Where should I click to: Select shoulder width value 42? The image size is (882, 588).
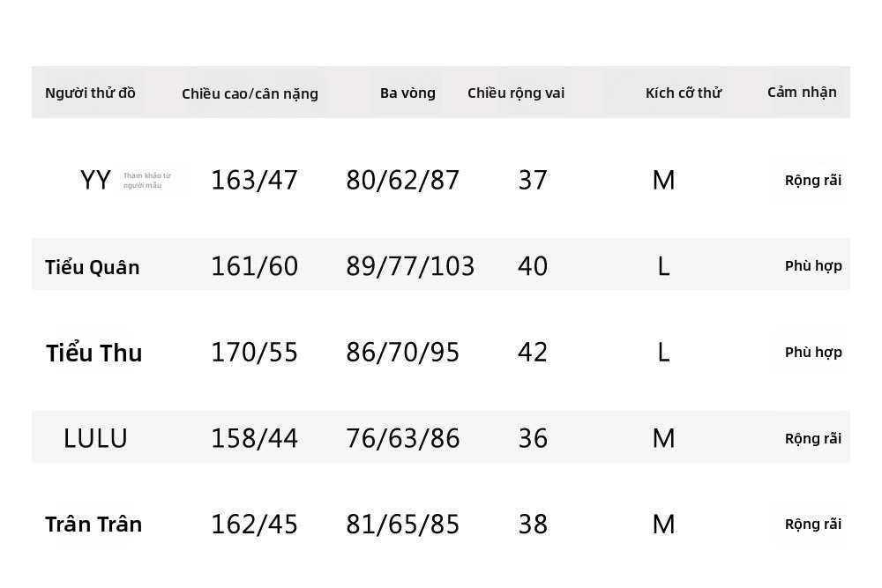533,353
